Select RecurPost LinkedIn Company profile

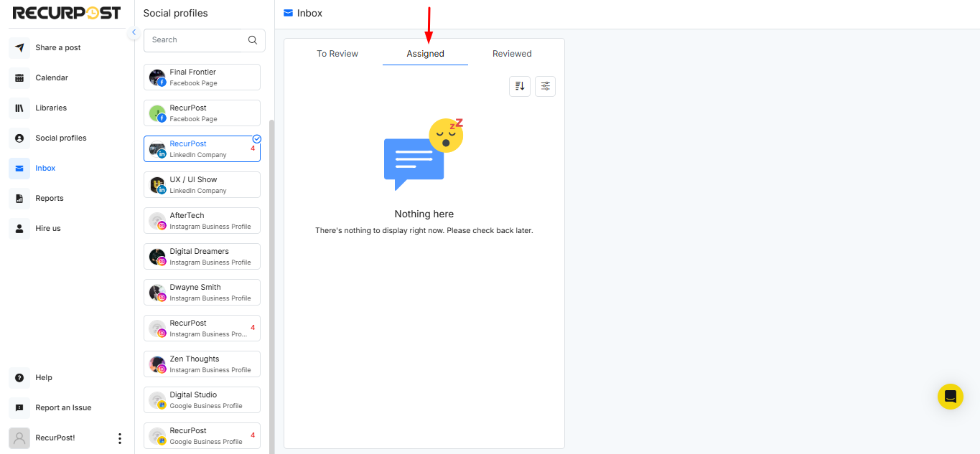pyautogui.click(x=202, y=149)
